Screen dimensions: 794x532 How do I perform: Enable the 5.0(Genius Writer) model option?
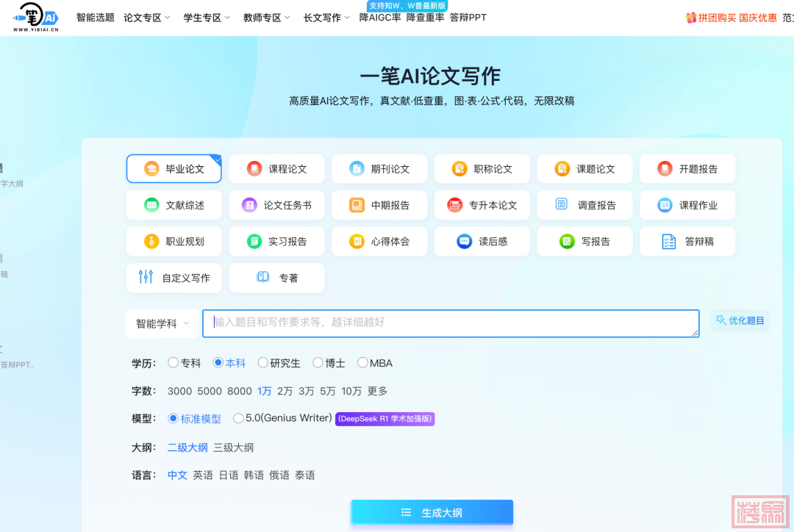pyautogui.click(x=238, y=418)
